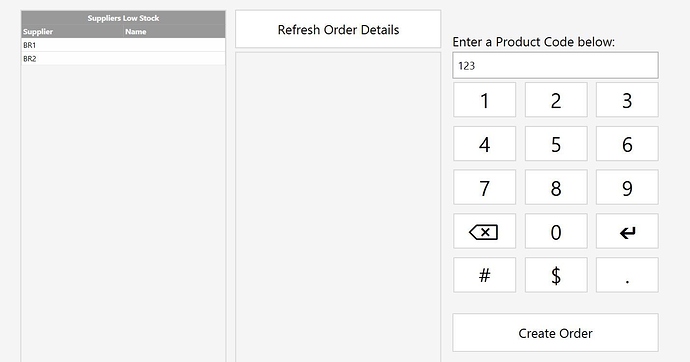
Task: Click the Refresh Order Details button
Action: (x=338, y=29)
